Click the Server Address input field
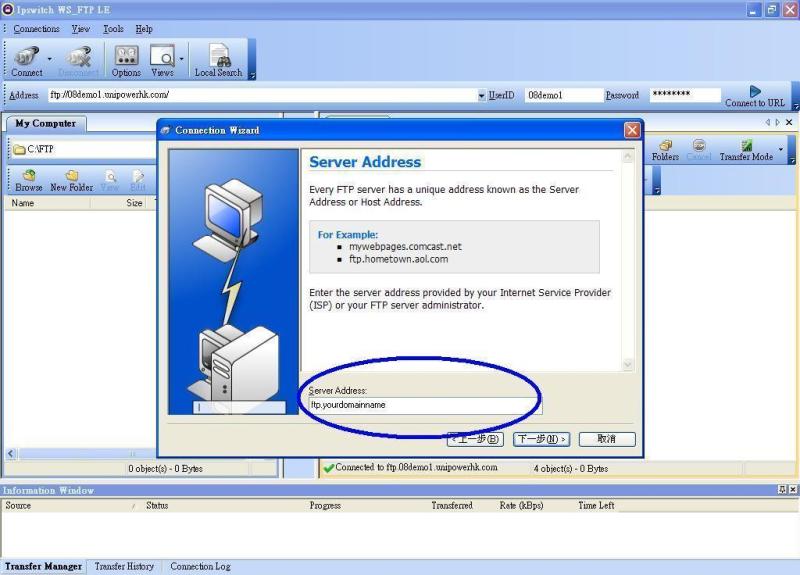Viewport: 800px width, 575px height. coord(426,406)
